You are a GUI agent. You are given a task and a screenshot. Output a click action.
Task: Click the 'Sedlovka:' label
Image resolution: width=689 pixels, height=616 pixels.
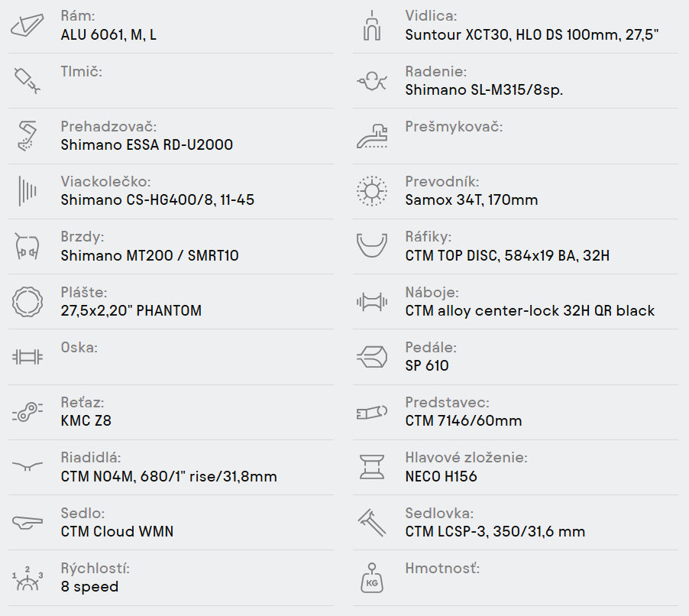coord(439,513)
